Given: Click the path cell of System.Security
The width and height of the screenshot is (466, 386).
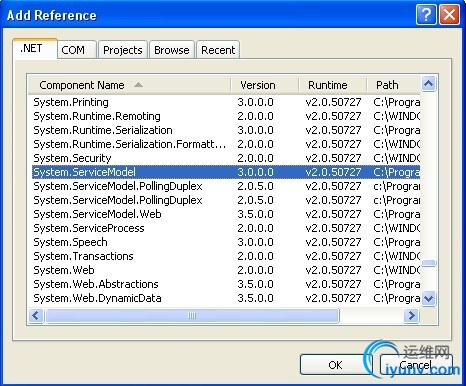Looking at the screenshot, I should click(397, 158).
